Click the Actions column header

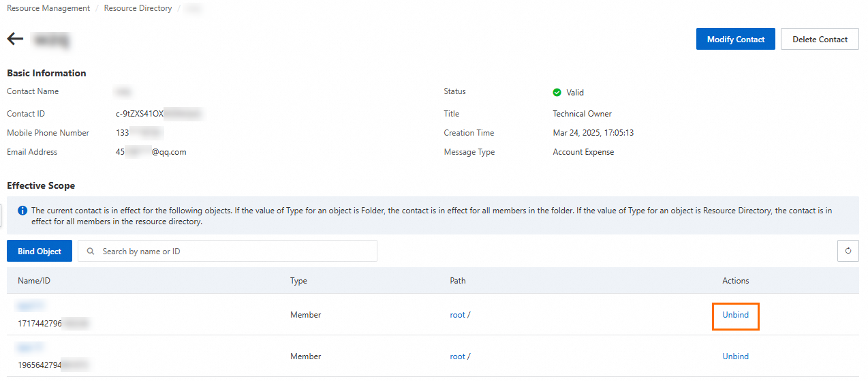click(735, 281)
